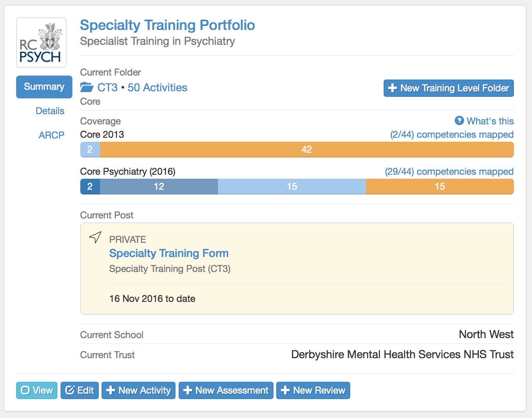The width and height of the screenshot is (532, 418).
Task: Click the RCPsych logo thumbnail
Action: pyautogui.click(x=41, y=43)
